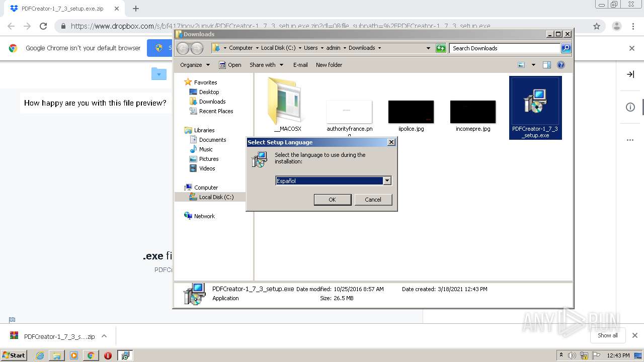
Task: Open address bar history dropdown
Action: [x=428, y=48]
